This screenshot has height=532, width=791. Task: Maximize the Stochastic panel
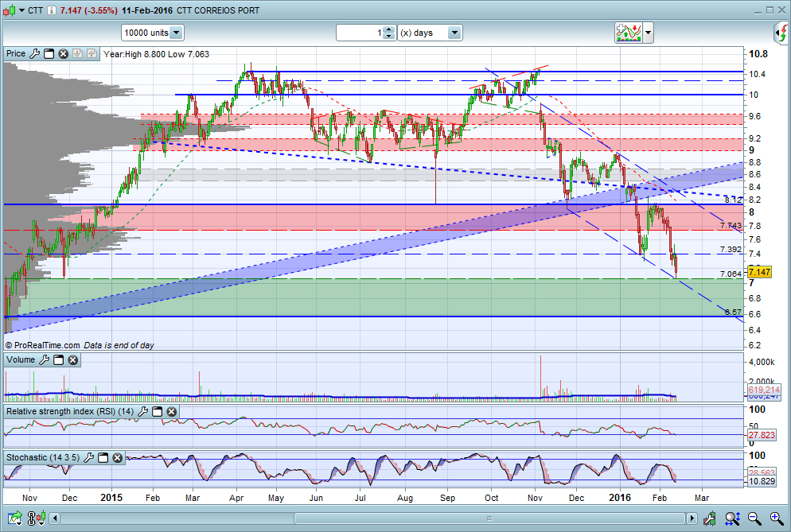104,458
